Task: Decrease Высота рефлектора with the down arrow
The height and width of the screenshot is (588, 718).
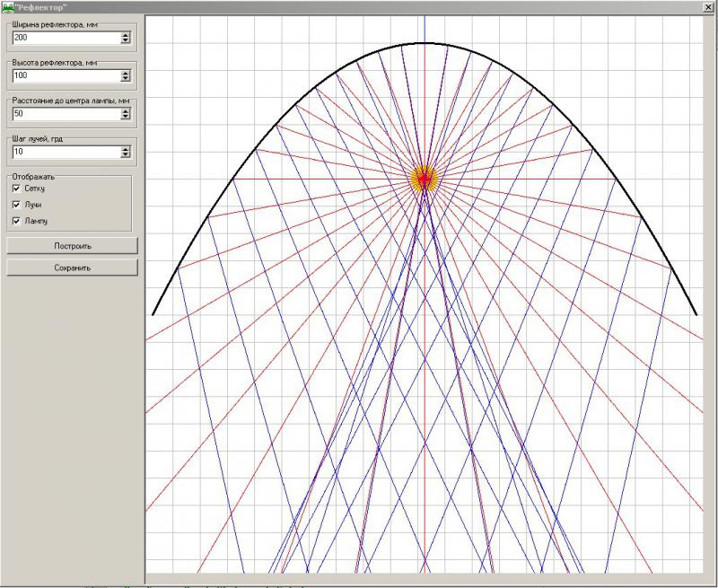Action: [126, 79]
